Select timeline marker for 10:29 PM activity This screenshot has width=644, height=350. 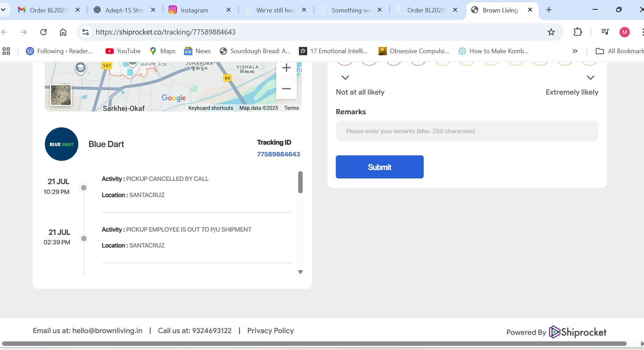[x=84, y=188]
